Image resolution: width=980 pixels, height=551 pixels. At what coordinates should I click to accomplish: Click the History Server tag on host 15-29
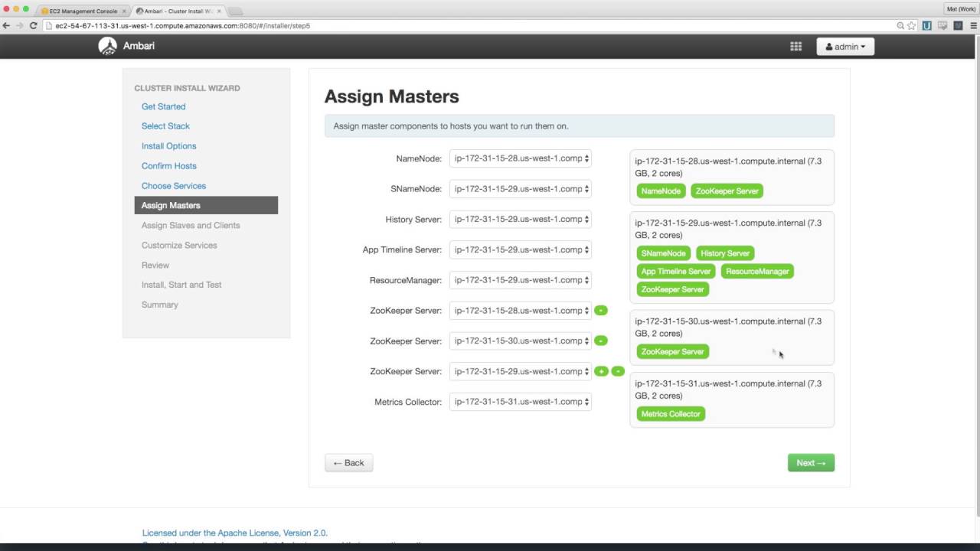tap(725, 253)
